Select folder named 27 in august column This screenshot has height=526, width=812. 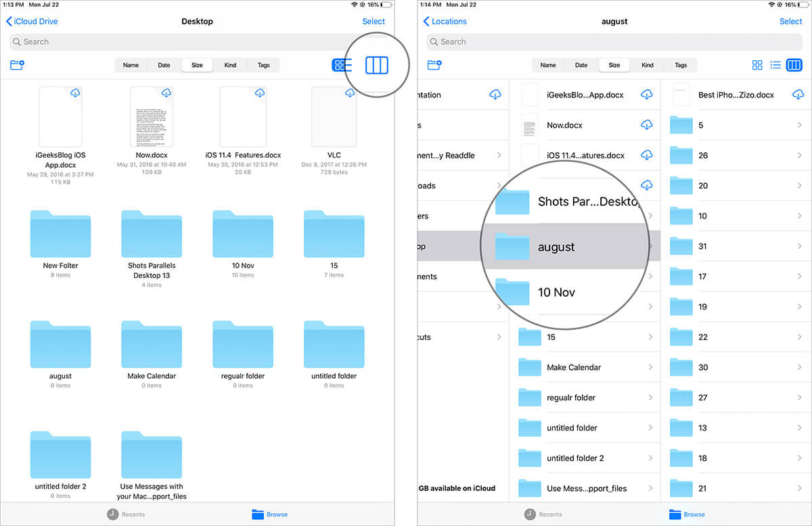point(736,398)
